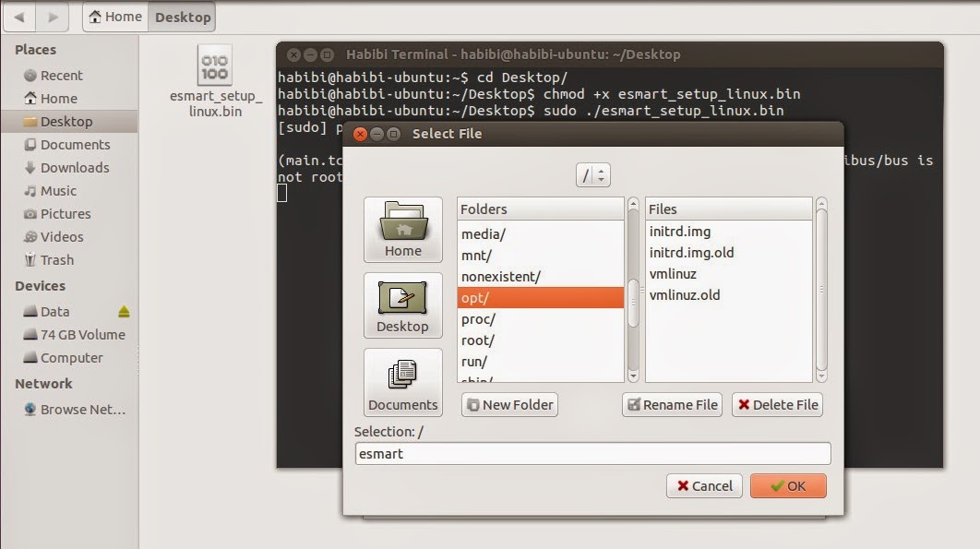This screenshot has height=549, width=980.
Task: Go forward in file manager
Action: point(53,17)
